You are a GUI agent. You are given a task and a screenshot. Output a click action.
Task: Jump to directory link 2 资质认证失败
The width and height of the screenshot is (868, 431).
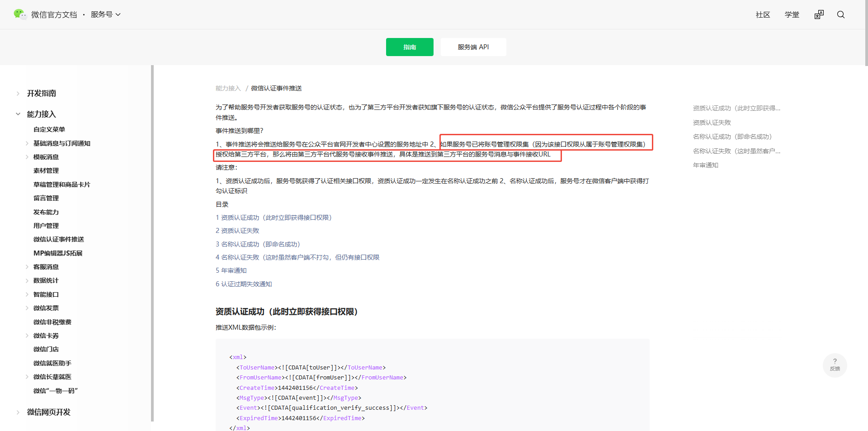[237, 231]
